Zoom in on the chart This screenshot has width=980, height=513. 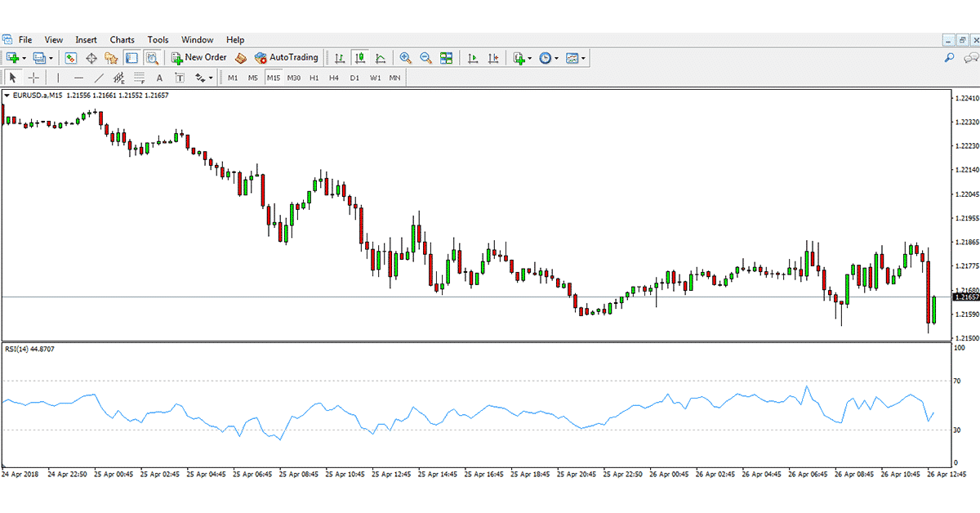tap(404, 58)
